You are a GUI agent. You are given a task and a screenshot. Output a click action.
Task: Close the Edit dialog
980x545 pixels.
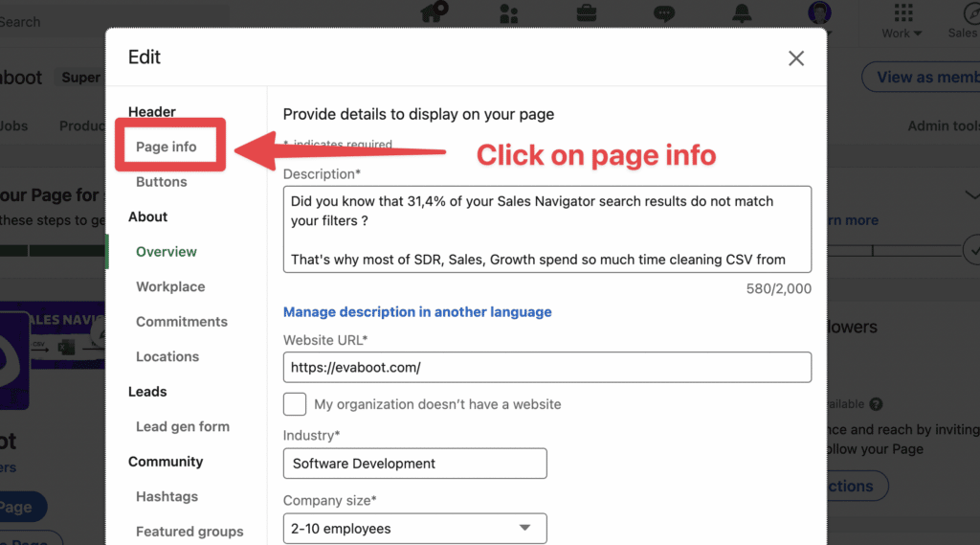coord(795,58)
